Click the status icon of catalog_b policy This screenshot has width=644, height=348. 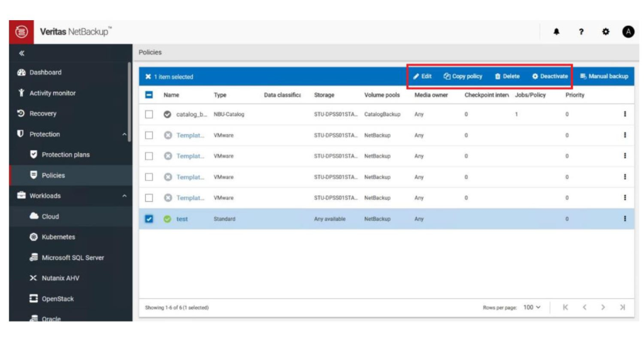tap(167, 115)
